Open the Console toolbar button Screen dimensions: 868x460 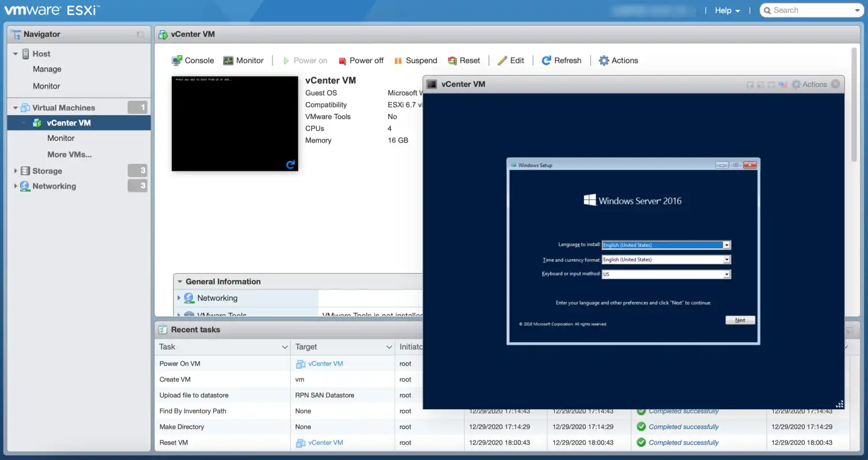(193, 60)
